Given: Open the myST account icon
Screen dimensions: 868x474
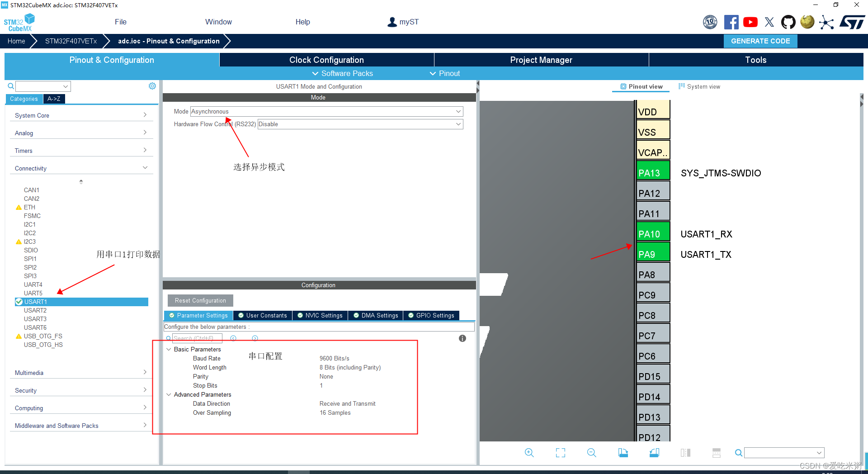Looking at the screenshot, I should point(392,22).
